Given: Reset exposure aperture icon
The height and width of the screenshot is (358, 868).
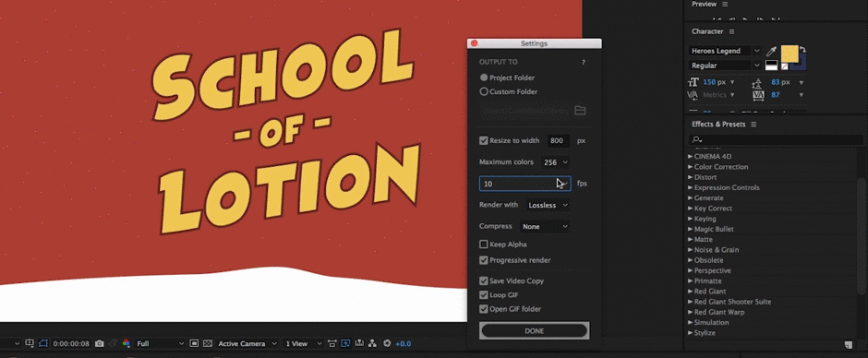Looking at the screenshot, I should pyautogui.click(x=387, y=343).
